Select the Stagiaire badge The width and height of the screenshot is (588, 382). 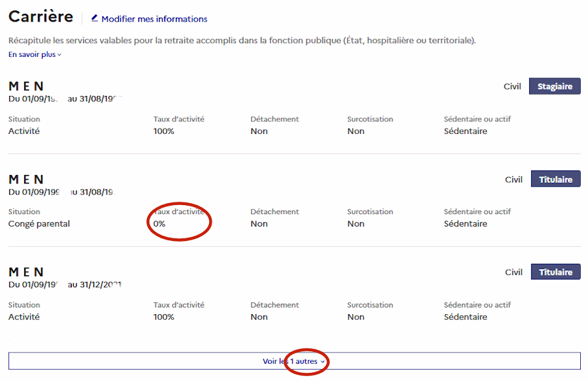pos(554,86)
